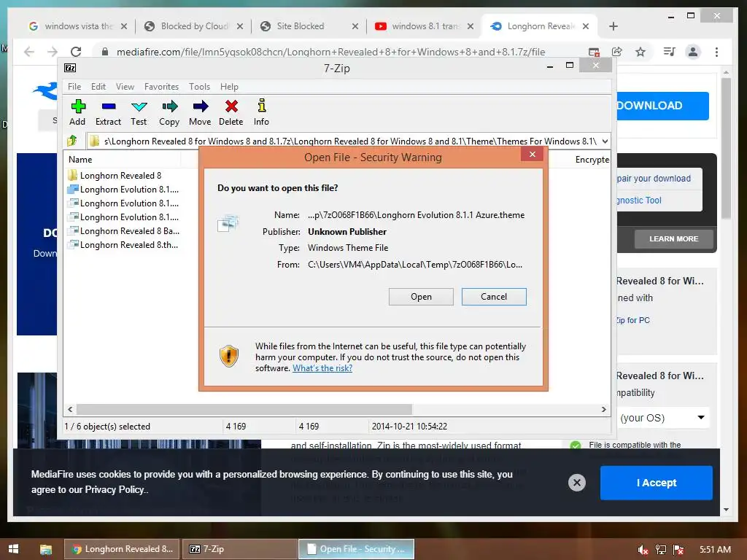Open Chrome share page icon
The image size is (747, 560).
tap(617, 52)
